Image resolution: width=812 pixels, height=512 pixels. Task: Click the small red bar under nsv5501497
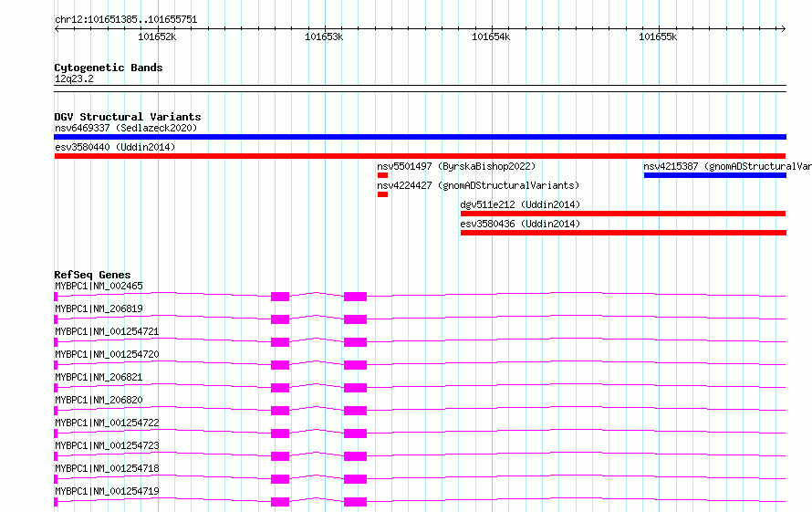click(382, 175)
